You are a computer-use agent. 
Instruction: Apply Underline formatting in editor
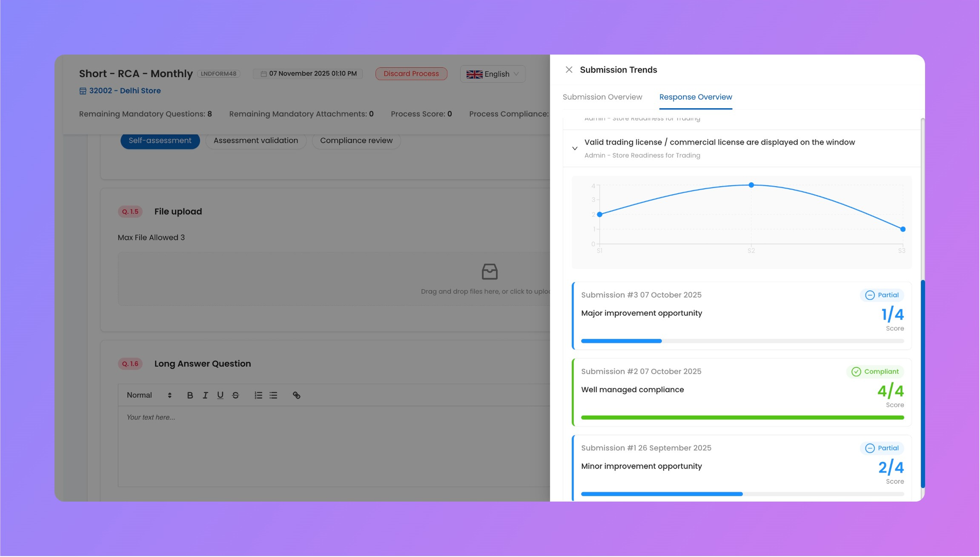(220, 395)
